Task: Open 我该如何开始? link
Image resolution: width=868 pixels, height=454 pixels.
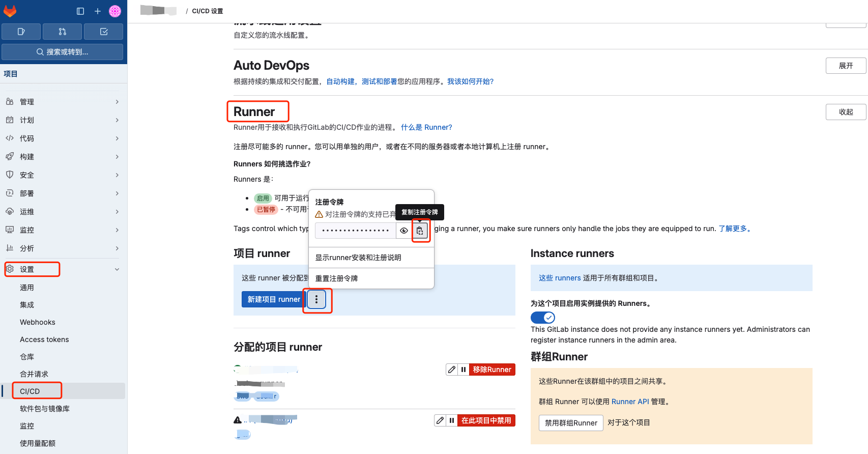Action: coord(470,81)
